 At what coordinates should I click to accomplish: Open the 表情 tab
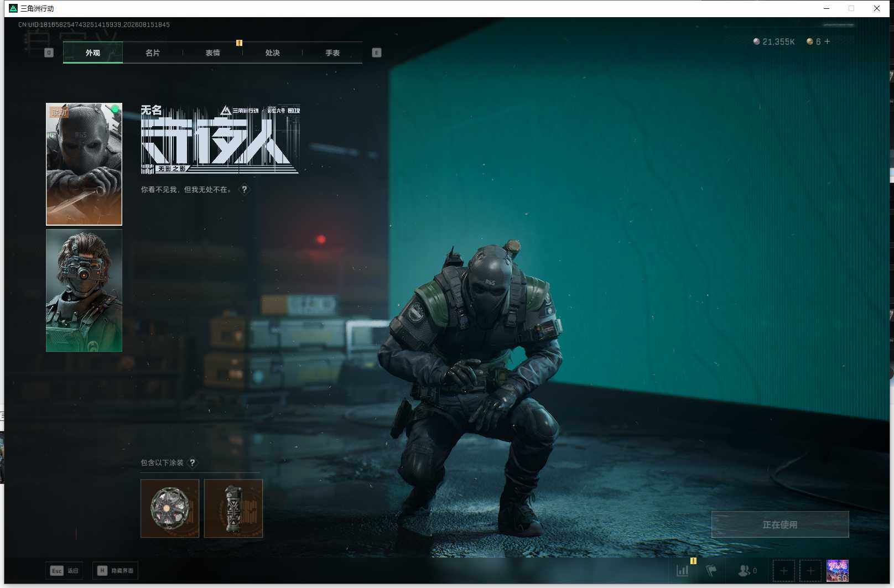pyautogui.click(x=212, y=53)
